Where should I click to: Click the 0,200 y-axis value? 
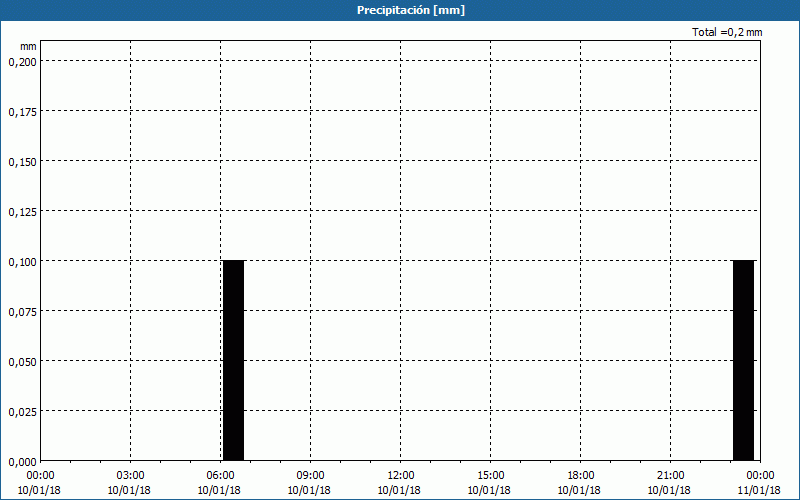pyautogui.click(x=22, y=61)
